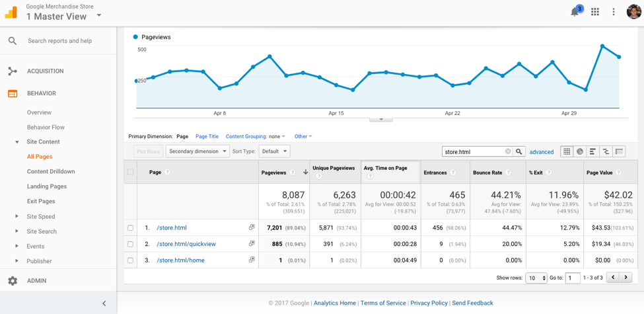Open the Secondary dimension dropdown
Screen dimensions: 644x314
click(x=197, y=151)
